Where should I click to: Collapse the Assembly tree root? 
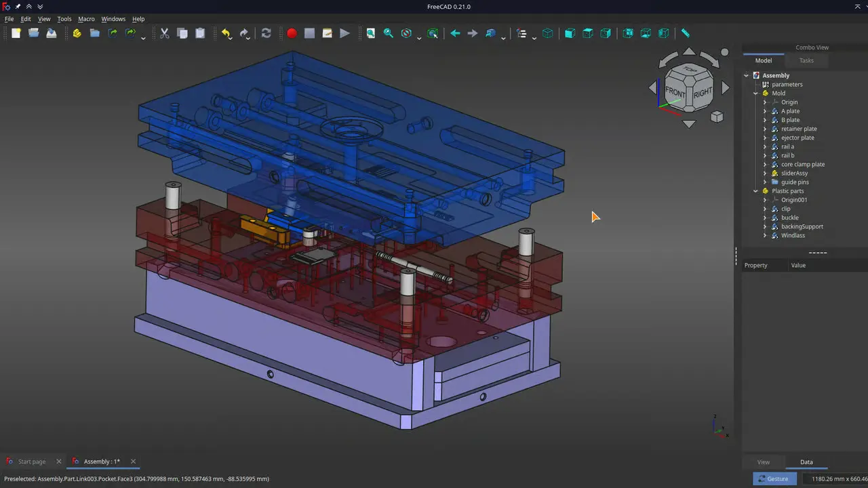point(747,75)
